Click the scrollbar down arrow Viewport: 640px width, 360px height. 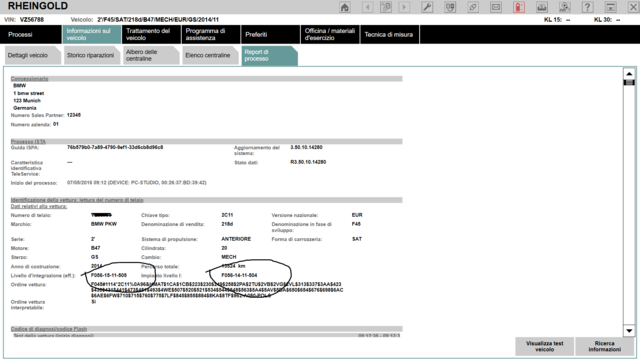pos(629,331)
